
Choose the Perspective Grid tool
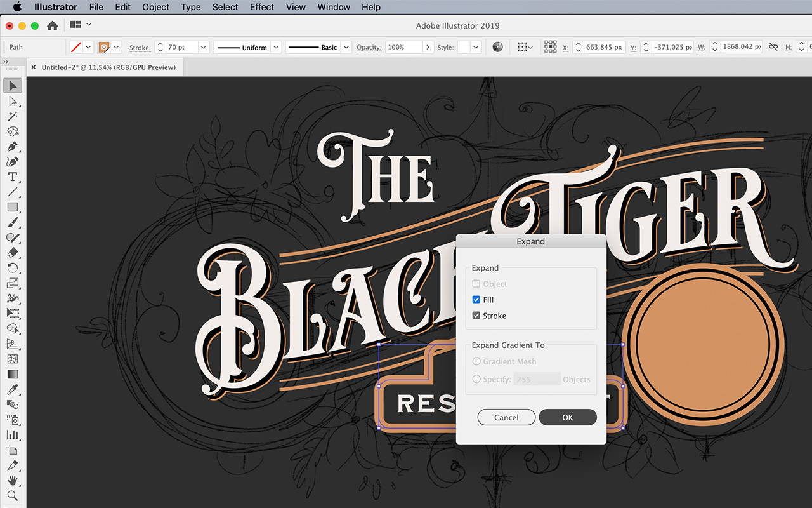coord(13,344)
